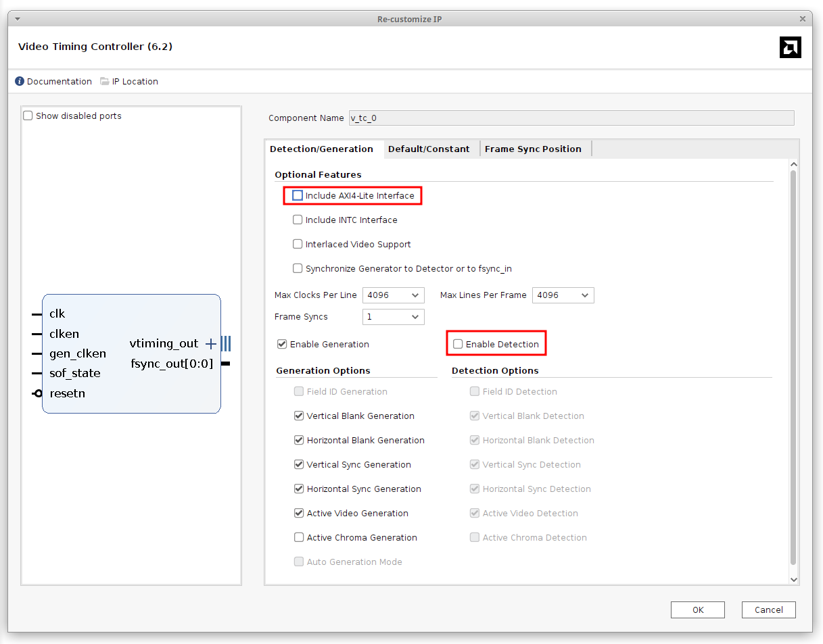Click the IP Location folder icon

[x=105, y=81]
